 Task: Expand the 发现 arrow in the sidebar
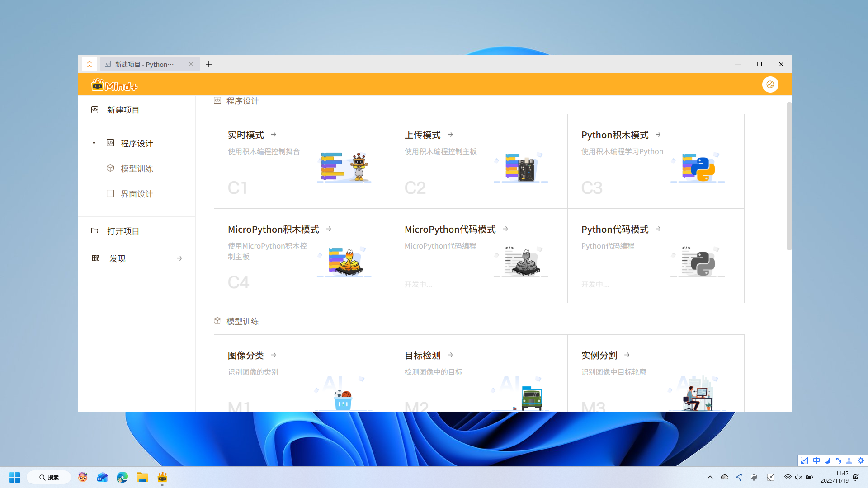(x=179, y=258)
